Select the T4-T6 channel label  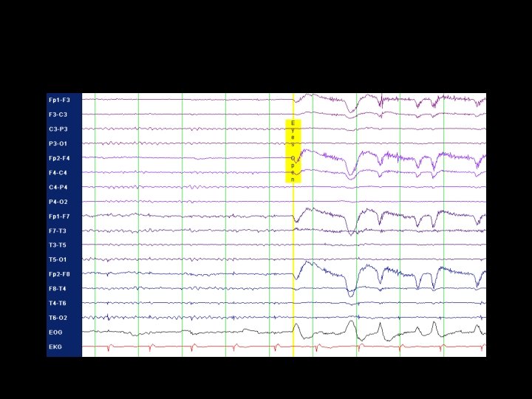coord(58,304)
